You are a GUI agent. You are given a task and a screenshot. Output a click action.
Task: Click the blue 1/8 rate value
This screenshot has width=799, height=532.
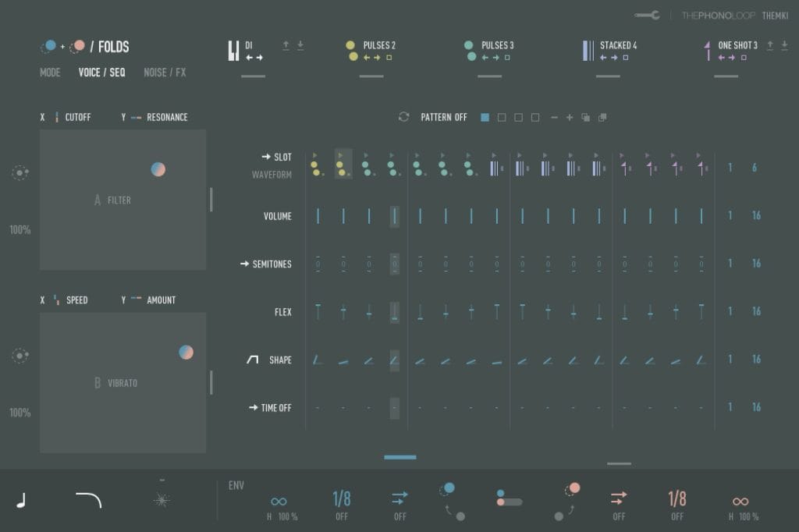(341, 498)
